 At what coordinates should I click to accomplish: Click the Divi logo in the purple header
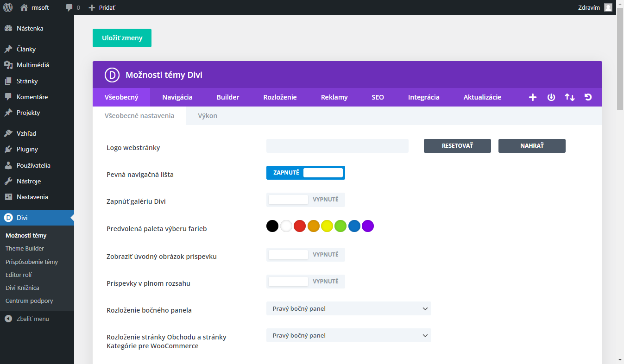coord(112,75)
